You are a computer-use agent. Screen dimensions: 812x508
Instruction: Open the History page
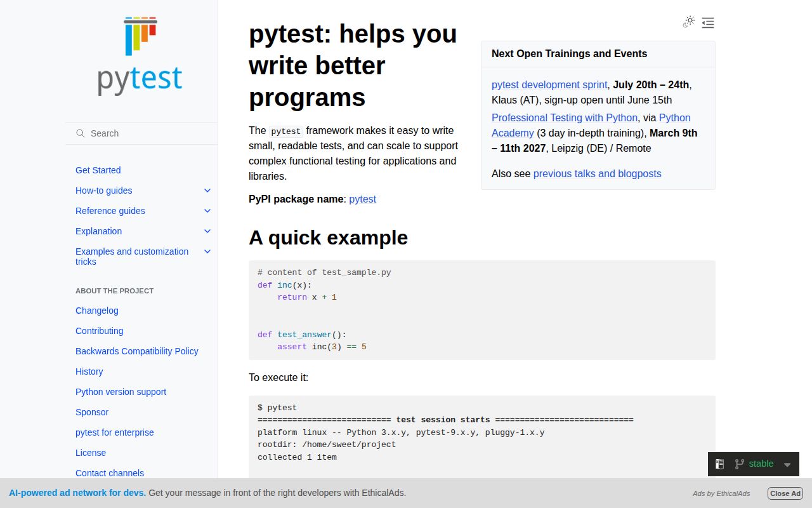[x=89, y=371]
